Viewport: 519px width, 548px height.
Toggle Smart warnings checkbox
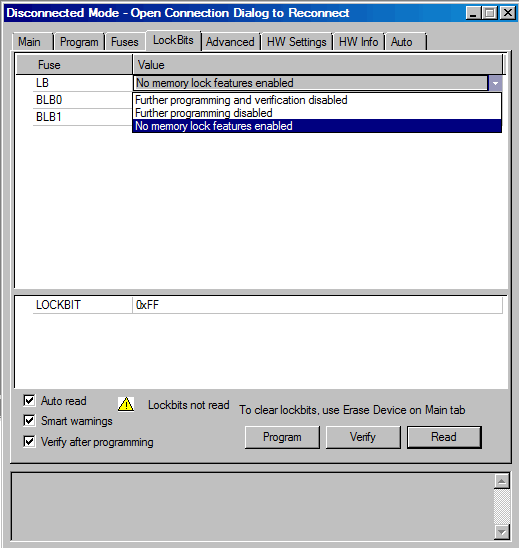pyautogui.click(x=29, y=420)
